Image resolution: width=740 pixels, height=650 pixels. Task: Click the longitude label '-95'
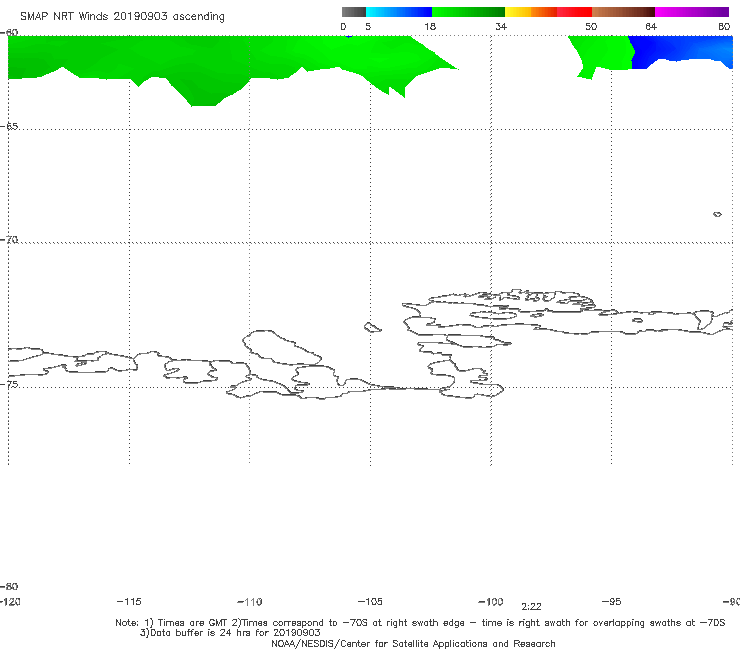(x=612, y=601)
